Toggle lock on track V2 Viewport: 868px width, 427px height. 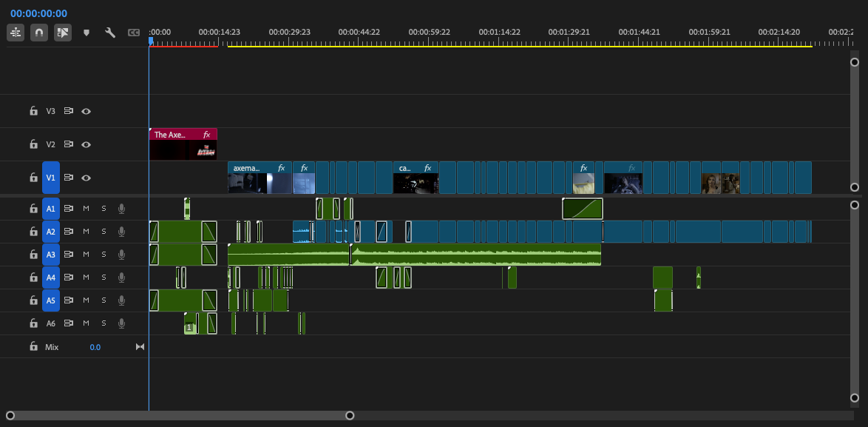34,144
